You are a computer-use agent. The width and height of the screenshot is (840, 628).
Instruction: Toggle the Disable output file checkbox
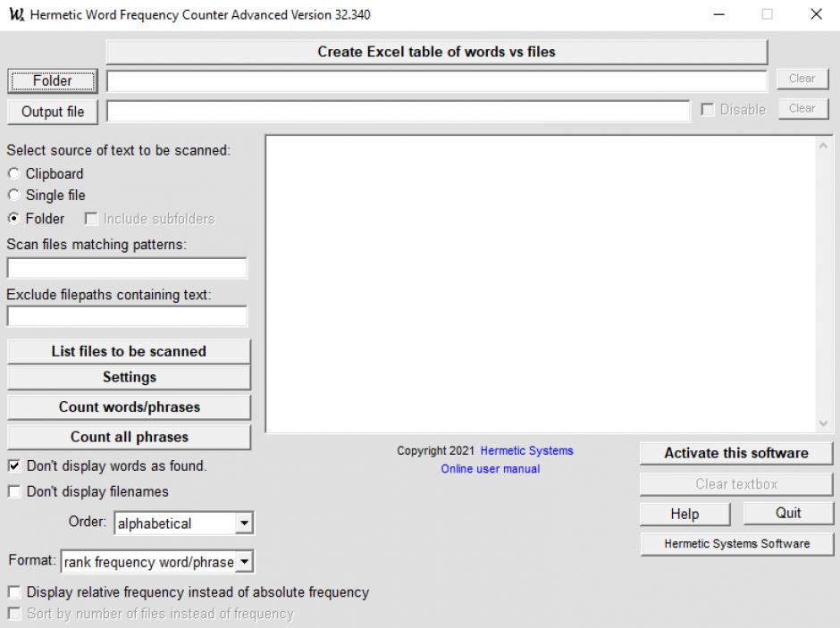707,110
